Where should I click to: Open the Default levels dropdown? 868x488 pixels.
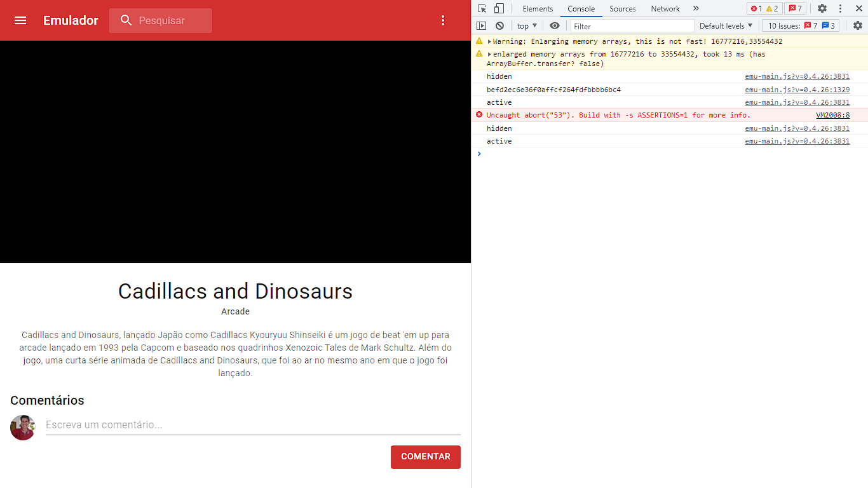coord(726,25)
